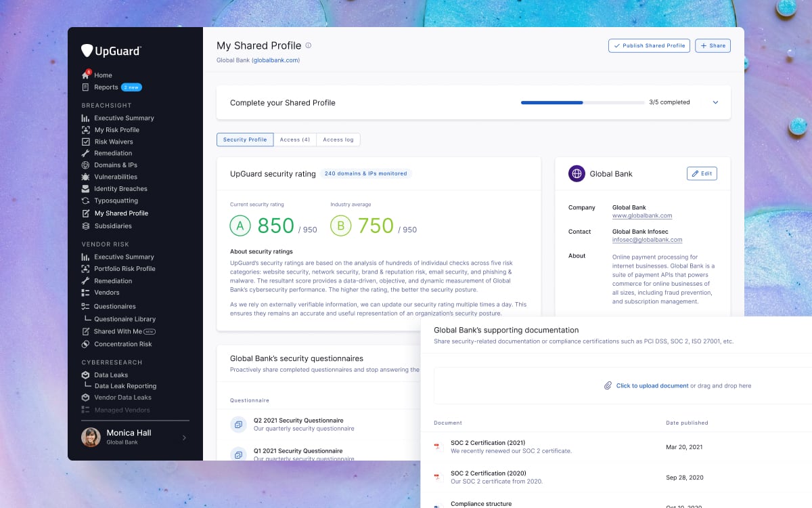Click the Global Bank globe logo
This screenshot has height=508, width=812.
[577, 173]
